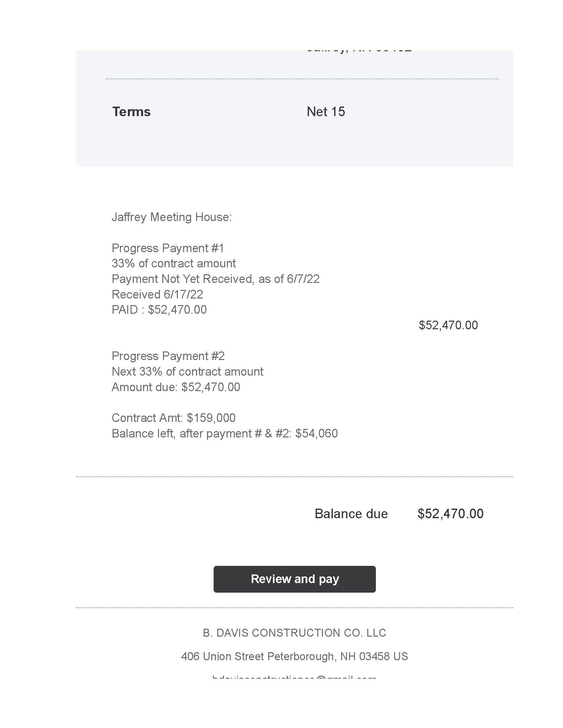The height and width of the screenshot is (728, 563).
Task: Click the bold Balance due total amount
Action: (450, 514)
